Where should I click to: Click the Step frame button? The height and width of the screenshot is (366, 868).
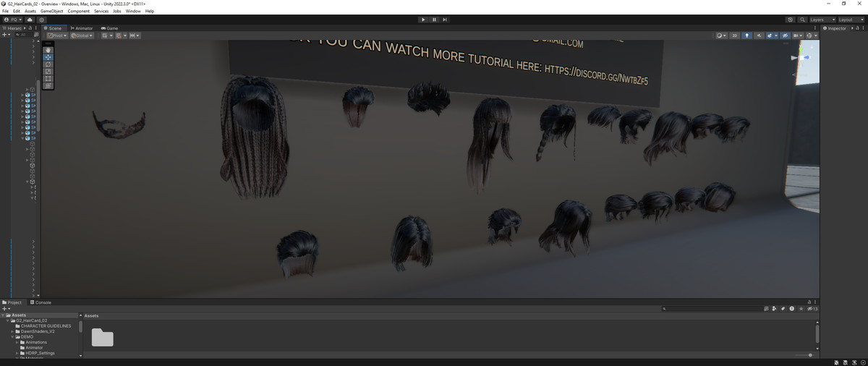445,20
